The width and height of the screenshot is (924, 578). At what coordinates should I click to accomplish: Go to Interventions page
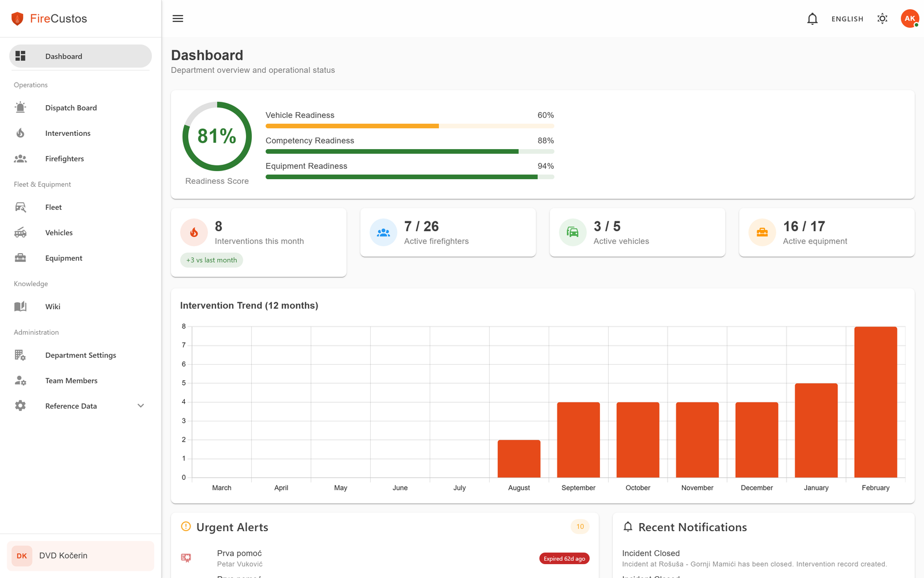point(68,134)
